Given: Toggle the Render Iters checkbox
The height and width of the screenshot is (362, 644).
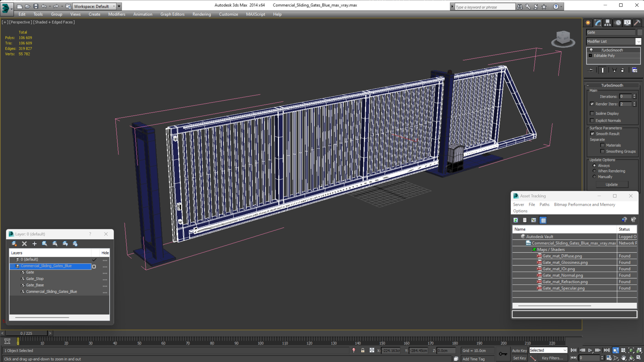Looking at the screenshot, I should (x=592, y=104).
